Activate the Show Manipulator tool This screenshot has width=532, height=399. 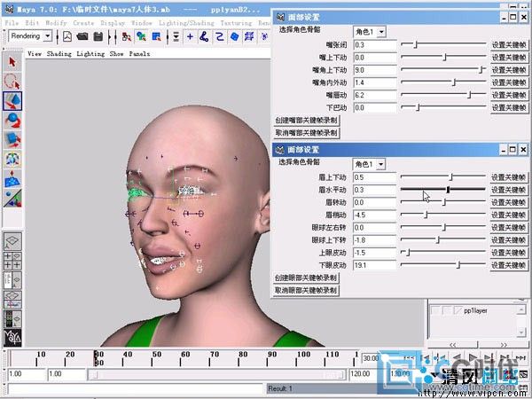click(12, 198)
